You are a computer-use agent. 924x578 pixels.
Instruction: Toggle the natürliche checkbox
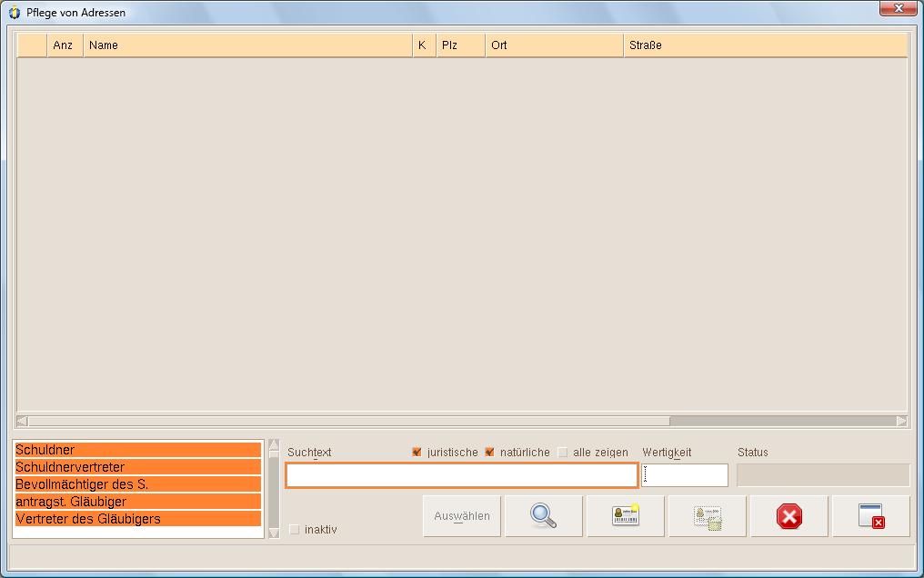click(489, 452)
